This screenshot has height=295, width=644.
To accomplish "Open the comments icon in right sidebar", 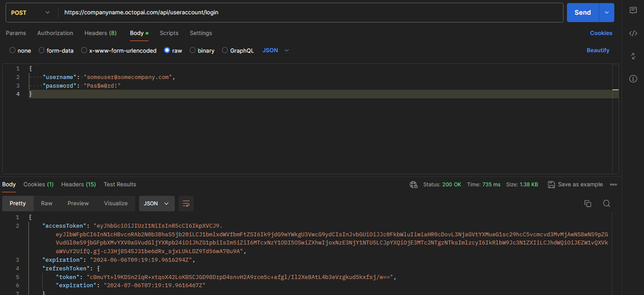I will pyautogui.click(x=632, y=11).
